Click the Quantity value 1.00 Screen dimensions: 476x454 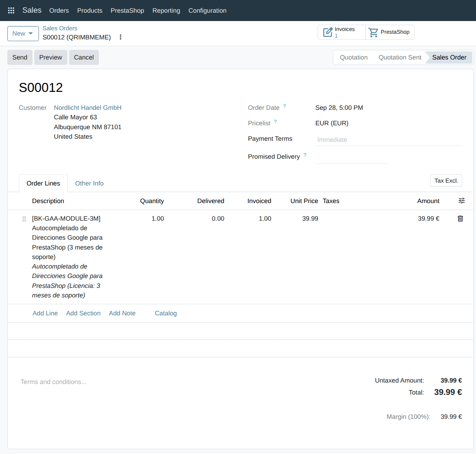point(158,219)
